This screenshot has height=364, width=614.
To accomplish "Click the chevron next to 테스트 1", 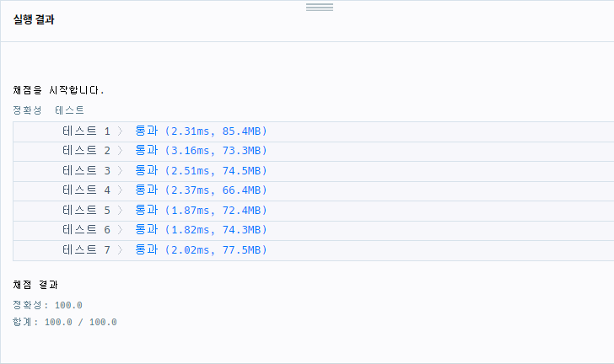I will (x=121, y=131).
